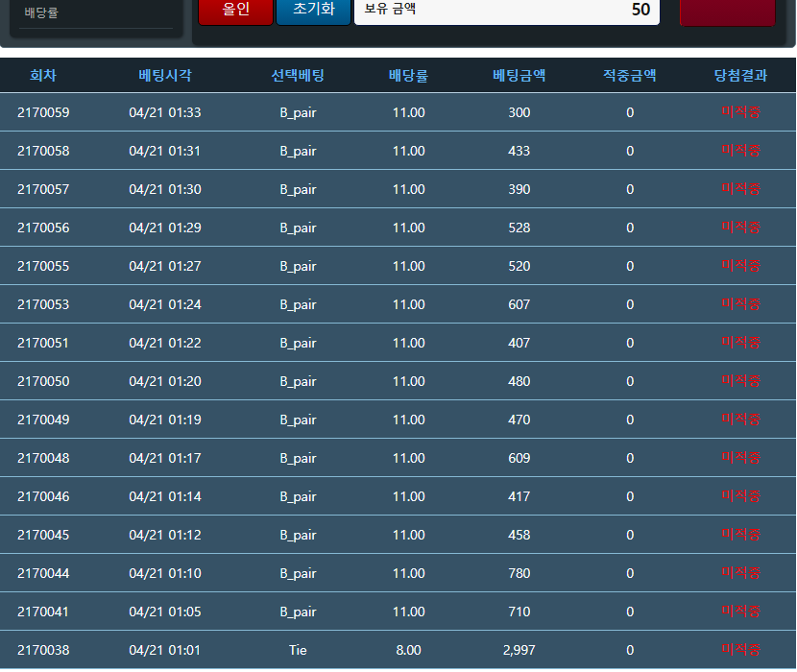Viewport: 797px width, 672px height.
Task: Select round 2170059 in the first row
Action: 43,112
